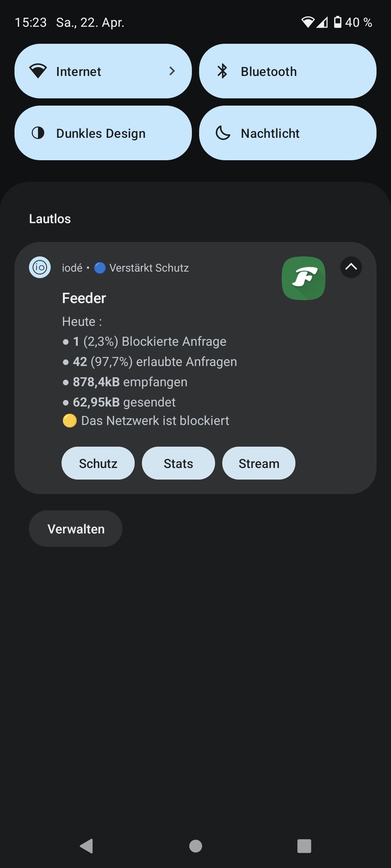Viewport: 391px width, 868px height.
Task: Tap the Android home navigation button
Action: (x=195, y=846)
